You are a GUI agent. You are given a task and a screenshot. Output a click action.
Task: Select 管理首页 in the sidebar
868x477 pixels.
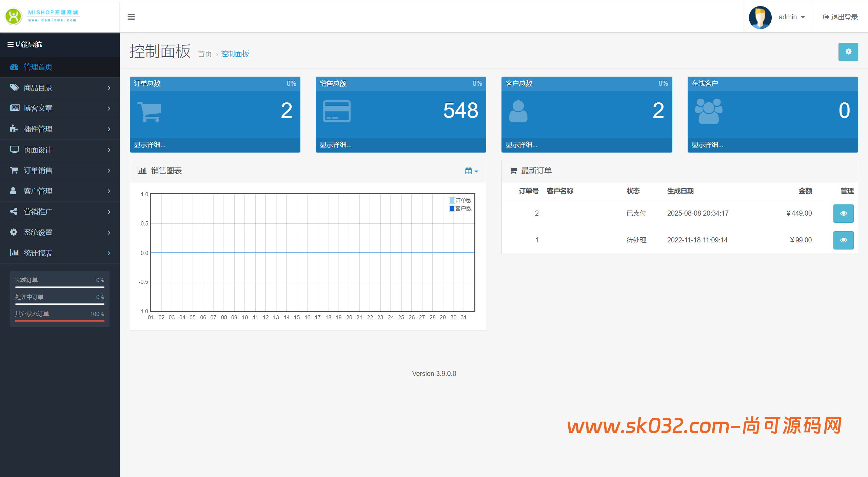tap(38, 67)
